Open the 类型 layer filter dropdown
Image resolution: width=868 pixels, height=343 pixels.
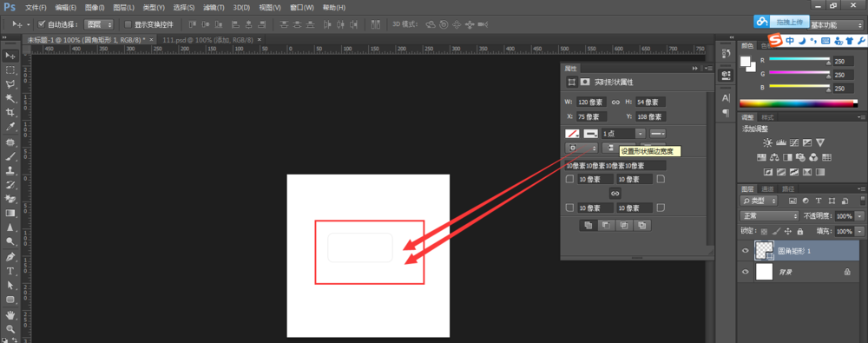pos(759,201)
